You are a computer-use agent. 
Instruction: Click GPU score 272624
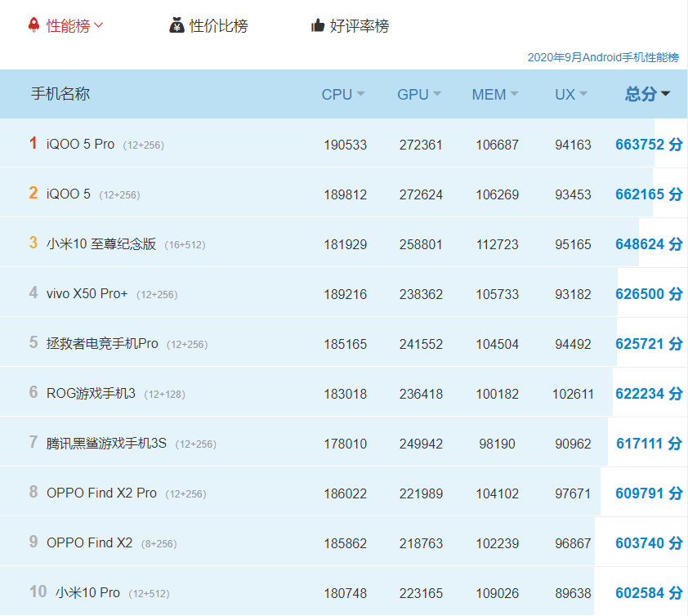(x=421, y=194)
